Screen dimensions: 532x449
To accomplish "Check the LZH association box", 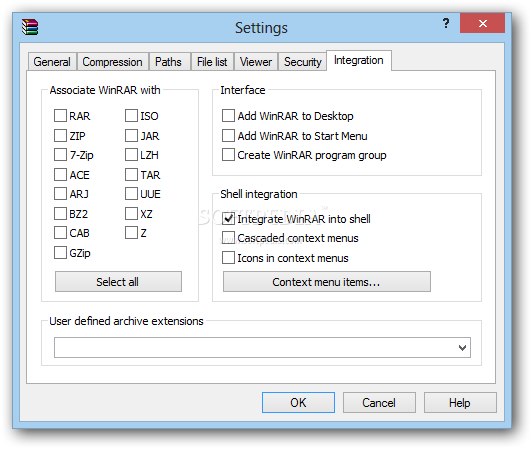I will coord(131,154).
